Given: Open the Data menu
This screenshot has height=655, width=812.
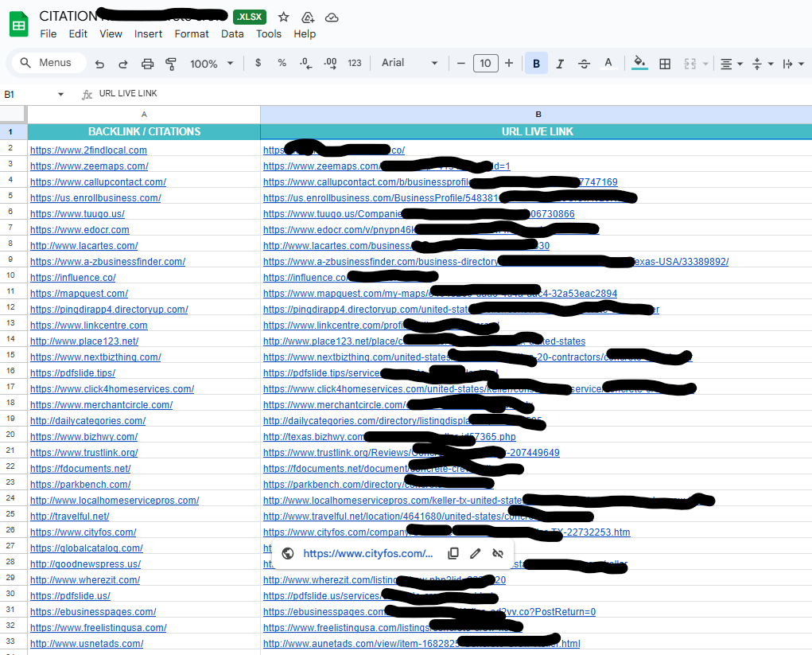Looking at the screenshot, I should pos(232,33).
